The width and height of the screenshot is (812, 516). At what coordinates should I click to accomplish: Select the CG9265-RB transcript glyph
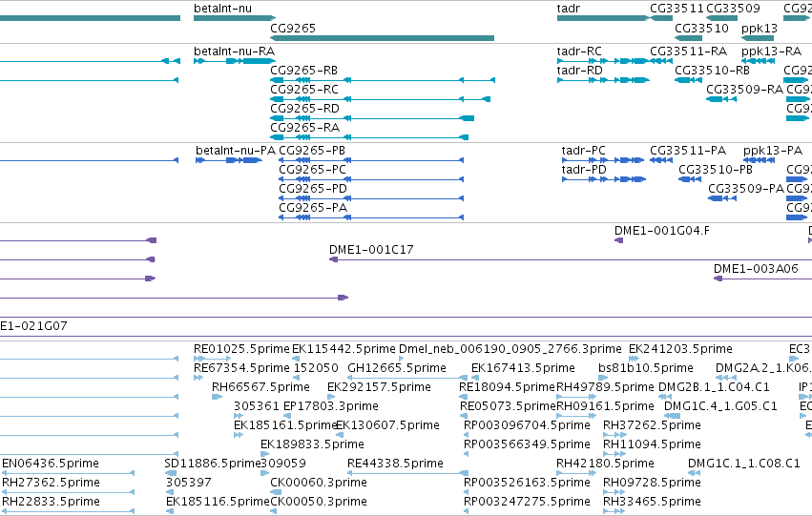tap(383, 80)
